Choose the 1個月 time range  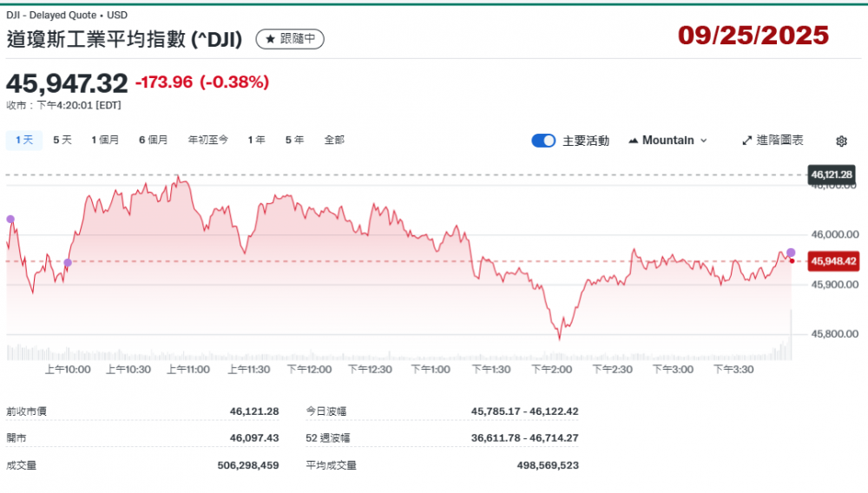tap(105, 140)
